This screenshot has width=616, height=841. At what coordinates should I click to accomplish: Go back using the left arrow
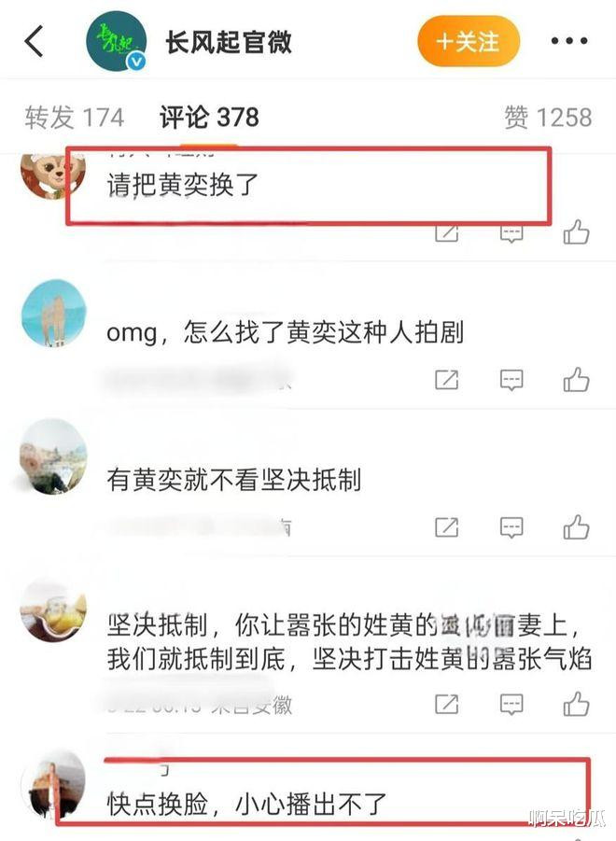34,41
